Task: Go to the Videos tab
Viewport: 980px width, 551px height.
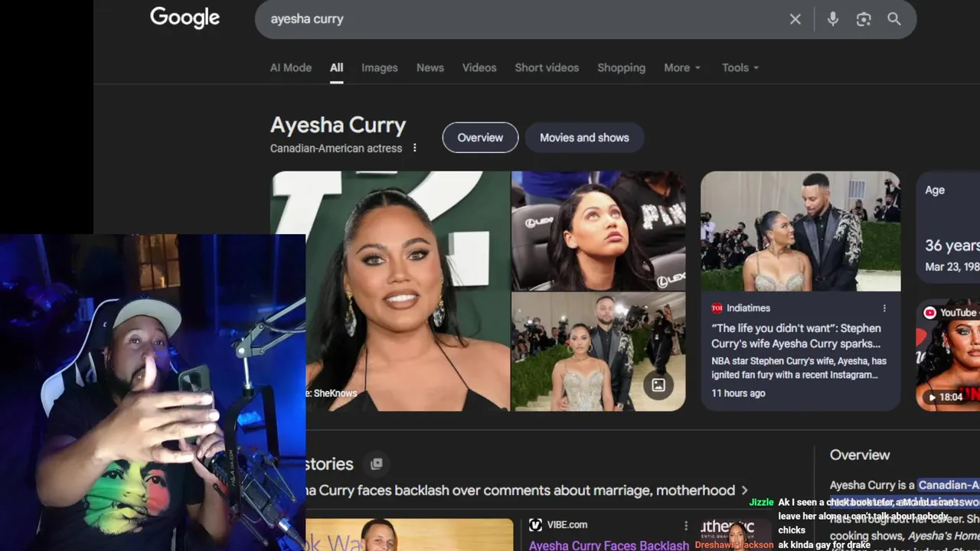Action: [x=479, y=67]
